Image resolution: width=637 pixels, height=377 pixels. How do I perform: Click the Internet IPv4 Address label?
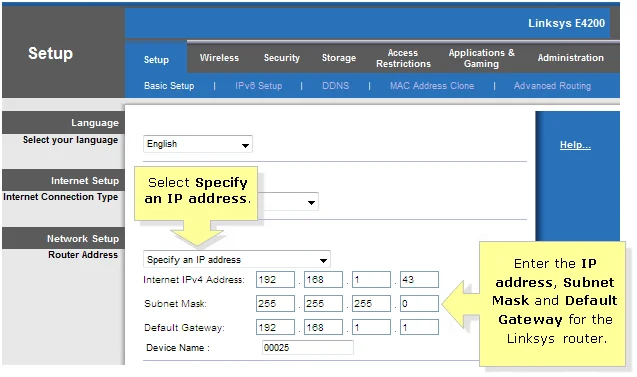tap(194, 280)
